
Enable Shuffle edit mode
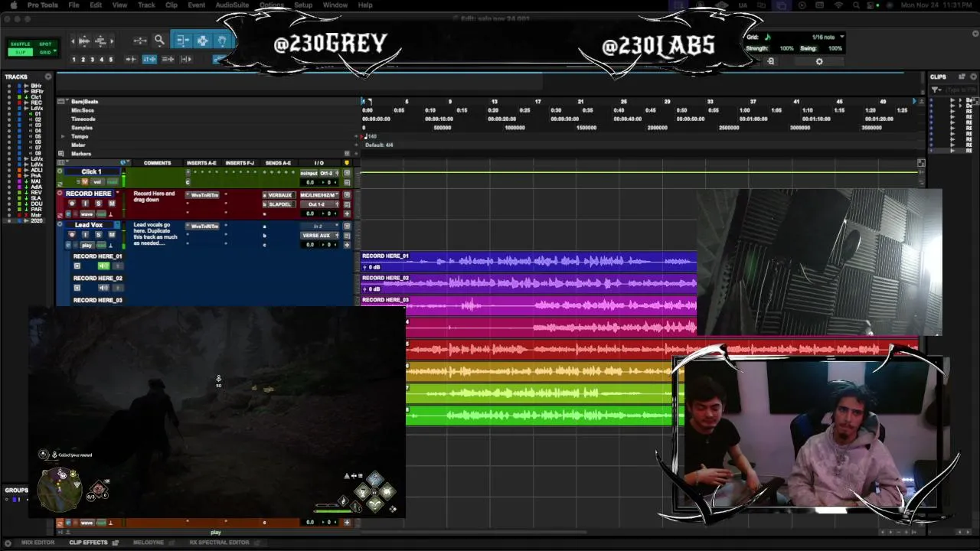(x=21, y=44)
